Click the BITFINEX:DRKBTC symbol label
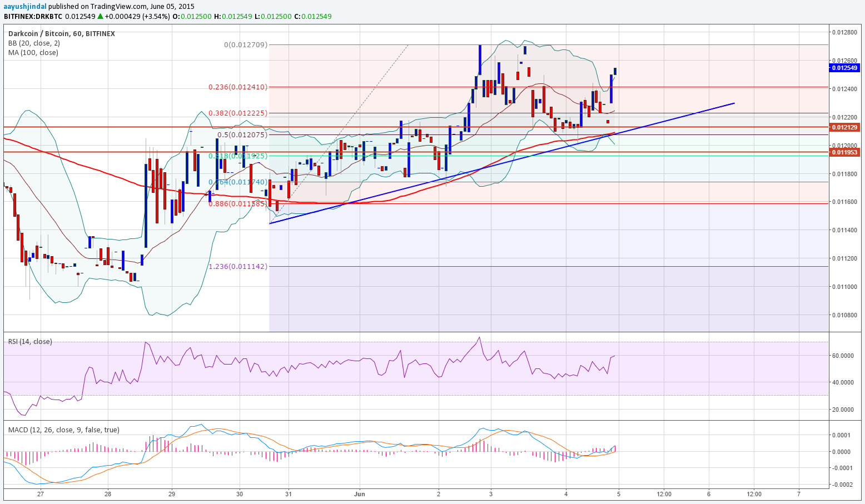Screen dimensions: 865x504 (33, 16)
